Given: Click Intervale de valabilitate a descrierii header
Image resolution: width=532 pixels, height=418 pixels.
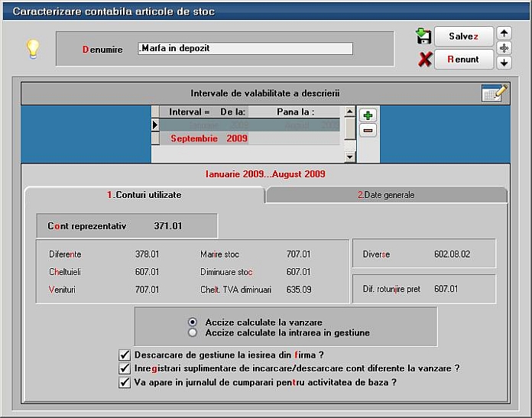Looking at the screenshot, I should point(265,93).
